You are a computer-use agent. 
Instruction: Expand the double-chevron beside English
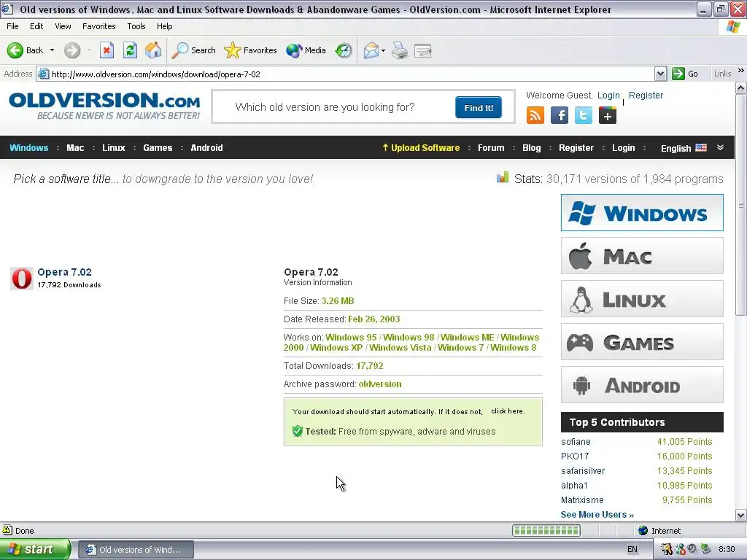pyautogui.click(x=720, y=147)
